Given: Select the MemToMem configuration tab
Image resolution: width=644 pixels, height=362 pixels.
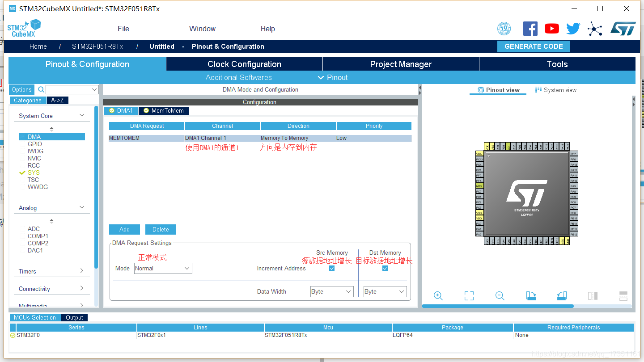Looking at the screenshot, I should pyautogui.click(x=164, y=110).
